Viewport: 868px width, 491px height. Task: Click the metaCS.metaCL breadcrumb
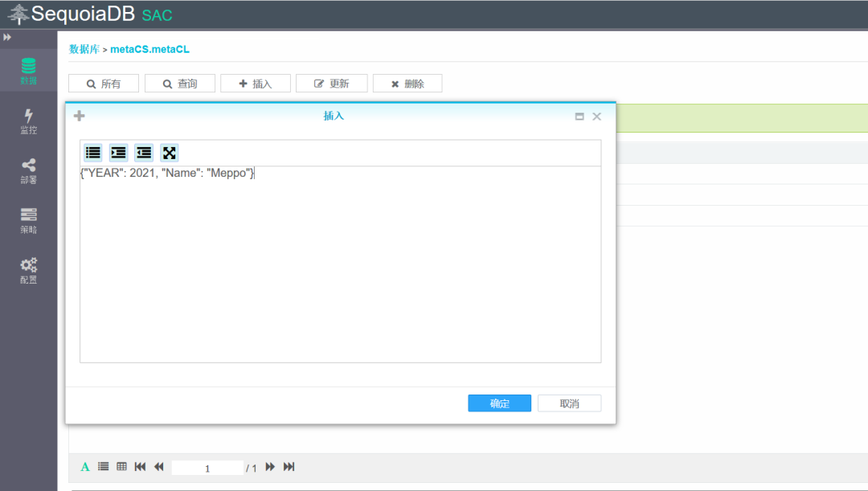pos(150,49)
